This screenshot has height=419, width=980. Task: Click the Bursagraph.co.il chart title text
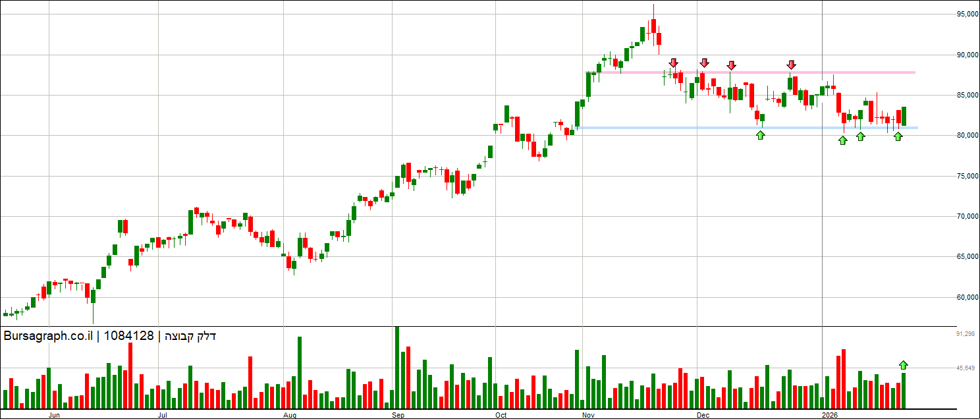[110, 336]
